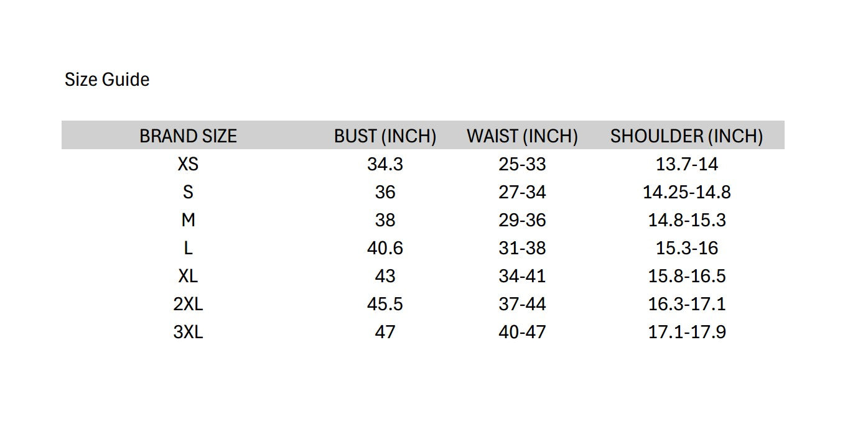Viewport: 868px width, 424px height.
Task: Click the Size Guide title text
Action: (107, 80)
